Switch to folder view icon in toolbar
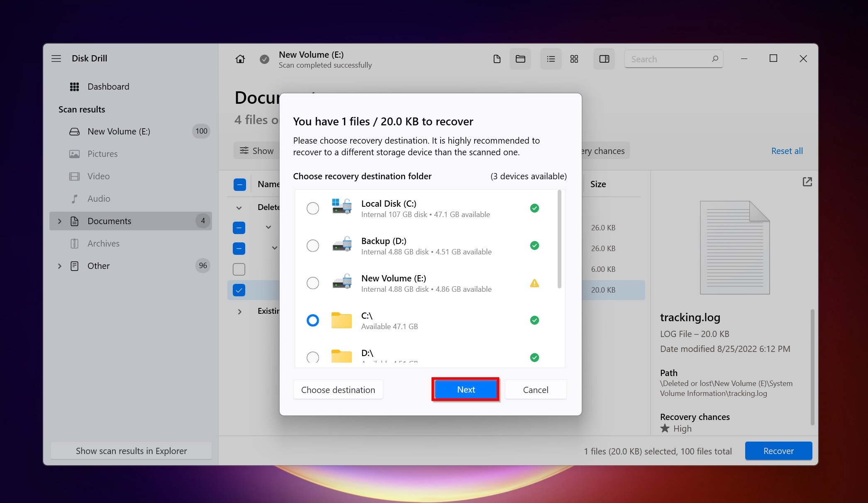 coord(520,59)
